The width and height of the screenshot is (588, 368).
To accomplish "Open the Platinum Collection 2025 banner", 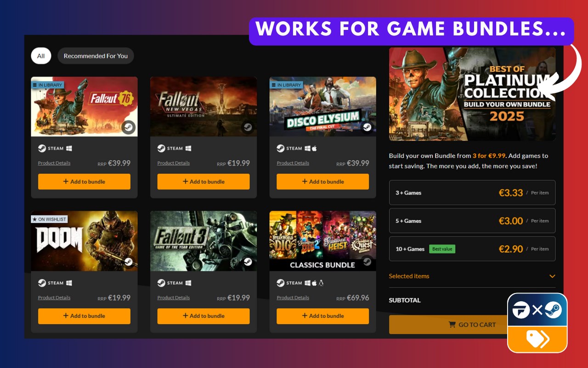I will (472, 94).
